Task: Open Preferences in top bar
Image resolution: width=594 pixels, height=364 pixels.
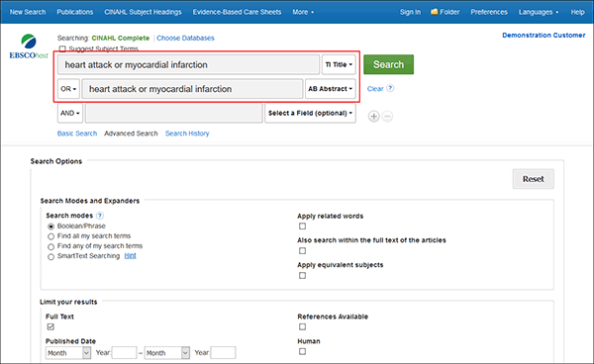Action: [x=489, y=12]
